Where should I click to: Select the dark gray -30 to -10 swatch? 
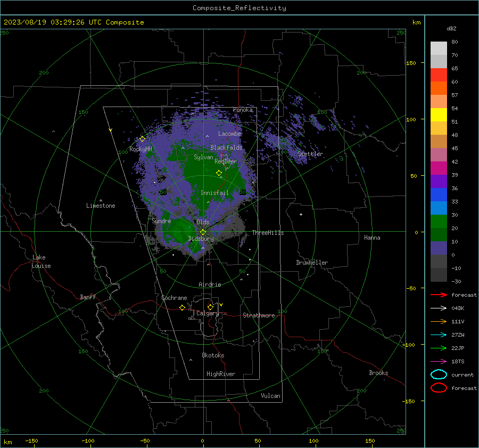[439, 275]
